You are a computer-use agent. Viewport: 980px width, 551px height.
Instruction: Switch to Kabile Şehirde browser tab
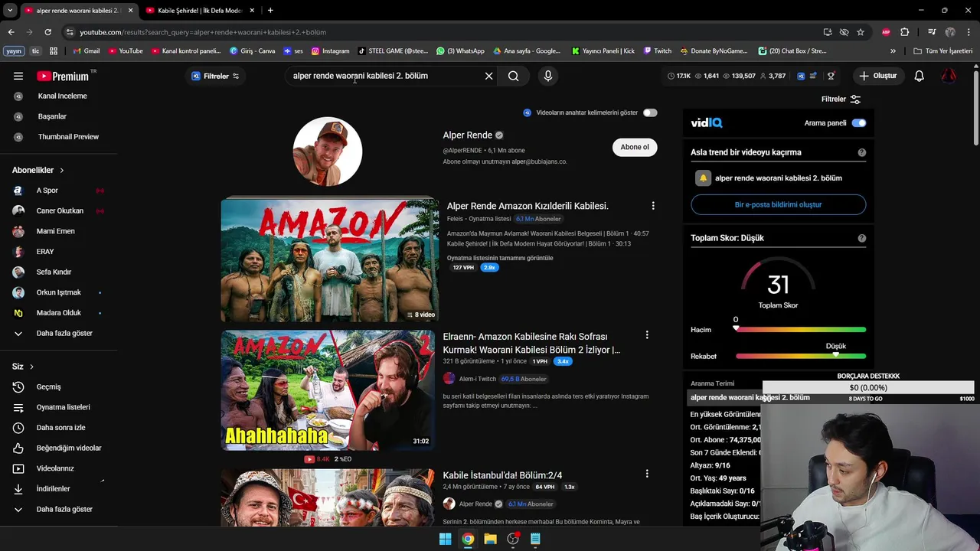pyautogui.click(x=199, y=11)
